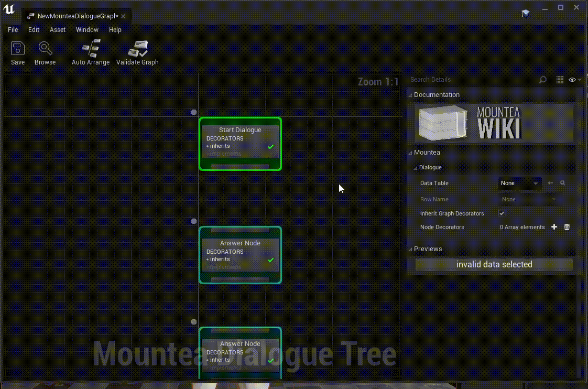Click index circle above bottom Answer Node
588x389 pixels.
[x=194, y=322]
